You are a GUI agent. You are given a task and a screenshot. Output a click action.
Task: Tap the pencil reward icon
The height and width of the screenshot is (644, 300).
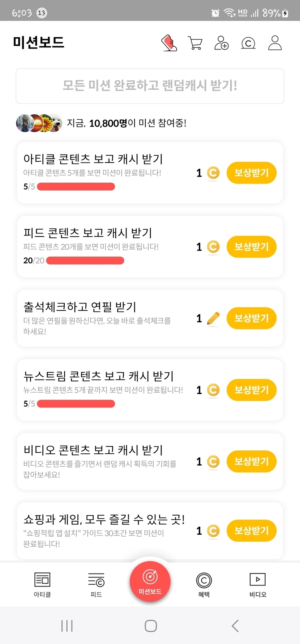coord(213,318)
